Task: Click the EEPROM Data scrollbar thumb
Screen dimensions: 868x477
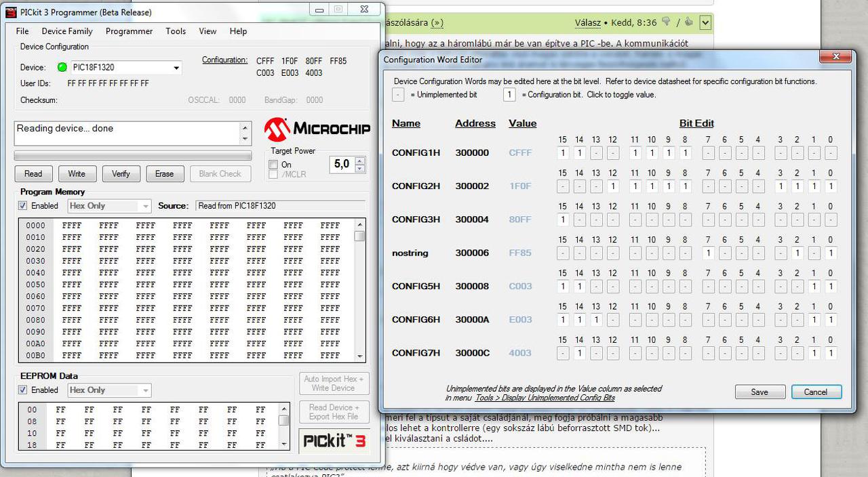Action: click(x=283, y=420)
